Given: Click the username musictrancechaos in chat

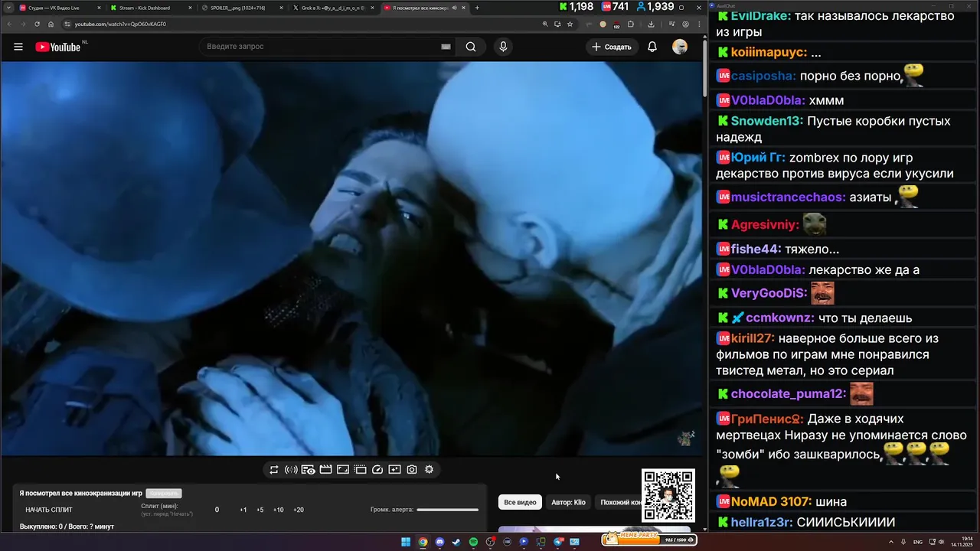Looking at the screenshot, I should pyautogui.click(x=789, y=197).
